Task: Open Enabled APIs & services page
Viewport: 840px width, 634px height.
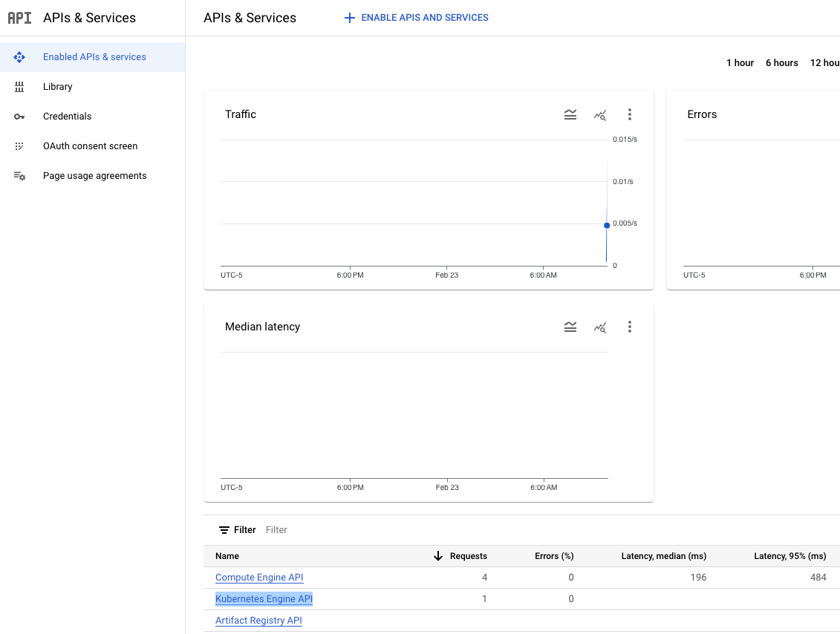Action: [93, 56]
